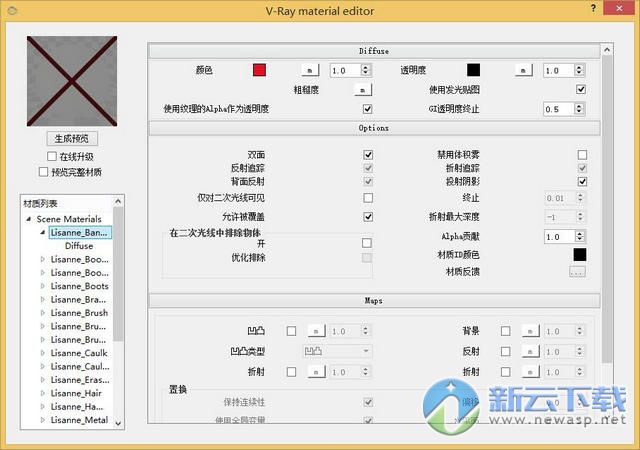Click the 透明度 'm' map button

(x=523, y=70)
